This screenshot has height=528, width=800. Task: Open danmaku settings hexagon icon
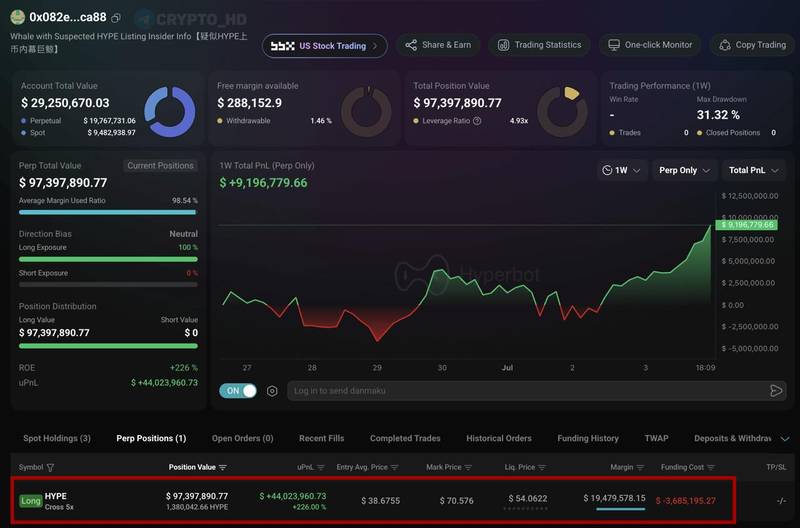272,391
